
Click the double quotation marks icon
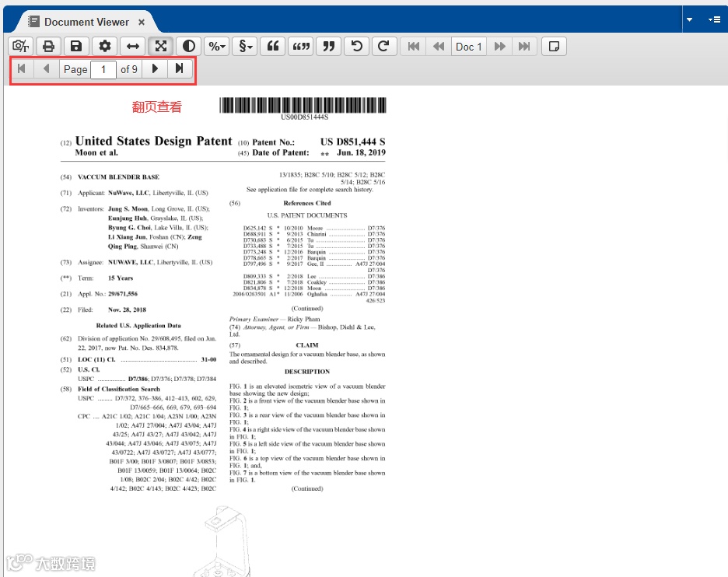pos(301,47)
